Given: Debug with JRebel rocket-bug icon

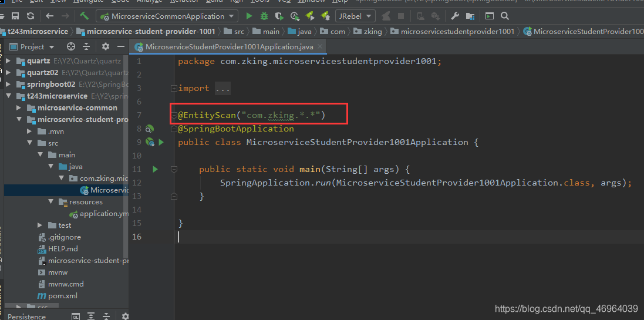Looking at the screenshot, I should point(325,16).
